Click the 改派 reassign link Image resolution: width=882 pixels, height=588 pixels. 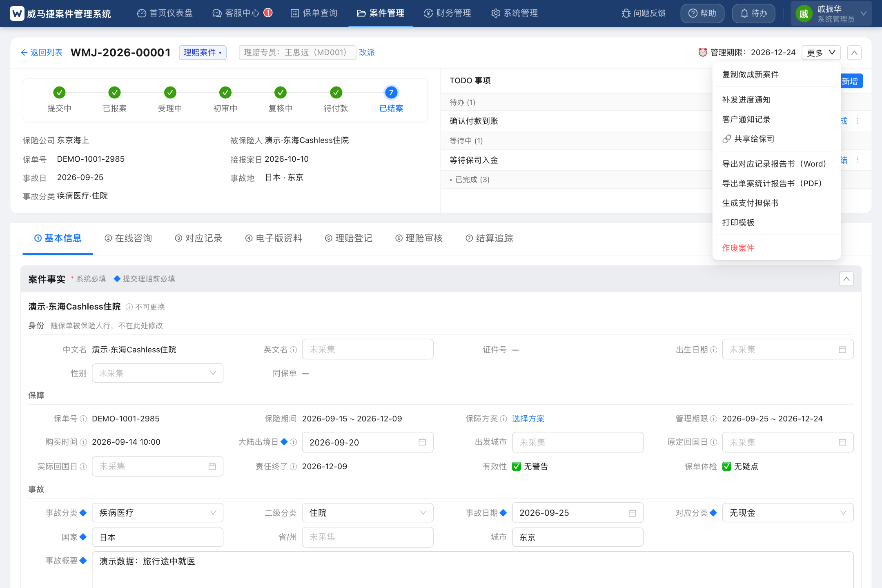click(367, 53)
